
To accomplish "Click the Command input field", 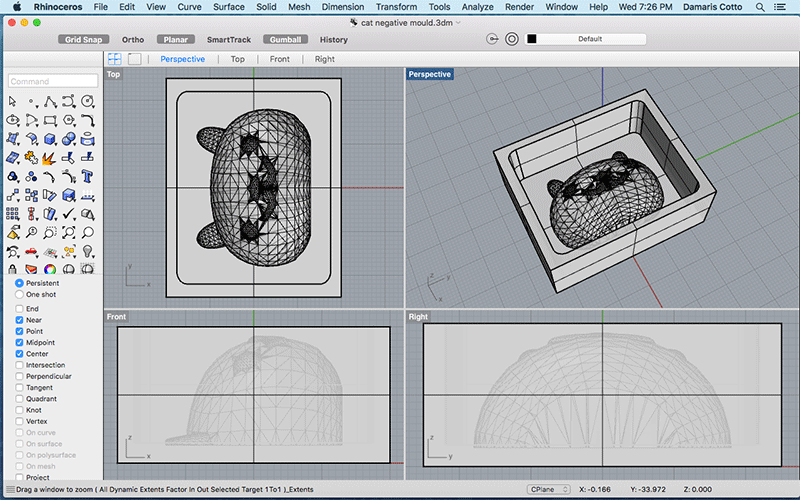I will point(53,81).
